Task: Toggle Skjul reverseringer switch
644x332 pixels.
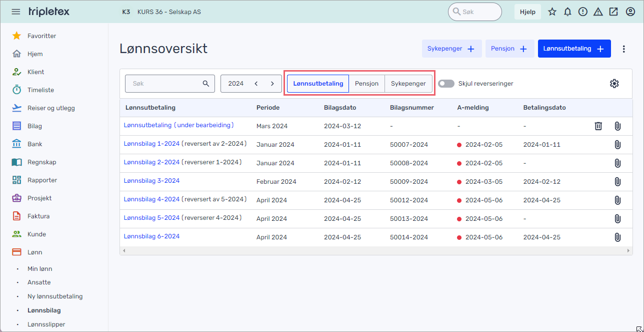Action: click(x=446, y=84)
